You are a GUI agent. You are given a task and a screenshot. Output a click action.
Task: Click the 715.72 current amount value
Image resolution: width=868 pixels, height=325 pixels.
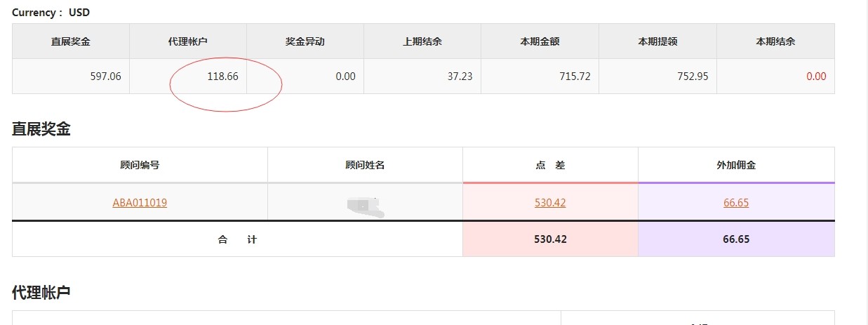575,77
